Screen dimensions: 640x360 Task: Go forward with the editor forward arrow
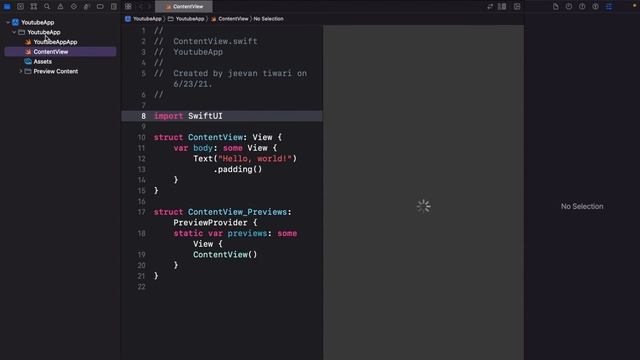[149, 7]
